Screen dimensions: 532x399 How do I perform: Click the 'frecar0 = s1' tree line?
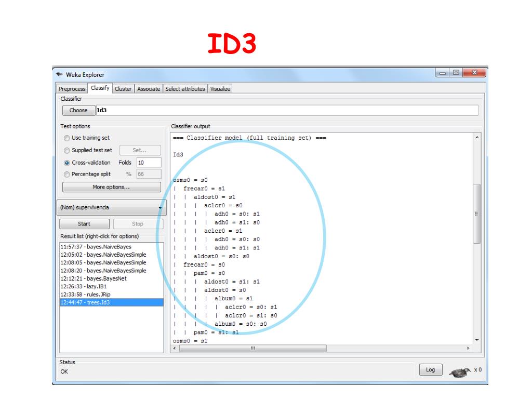204,189
